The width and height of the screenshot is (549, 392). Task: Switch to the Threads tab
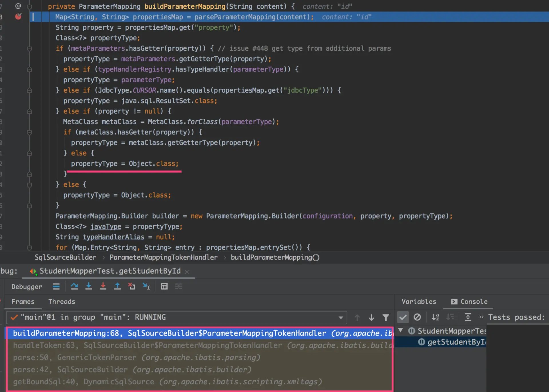click(x=61, y=302)
